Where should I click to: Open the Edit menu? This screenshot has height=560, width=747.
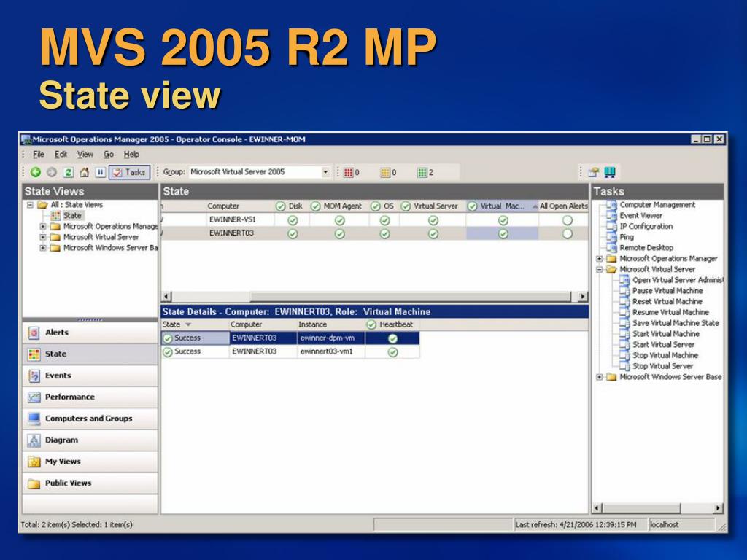[x=61, y=155]
